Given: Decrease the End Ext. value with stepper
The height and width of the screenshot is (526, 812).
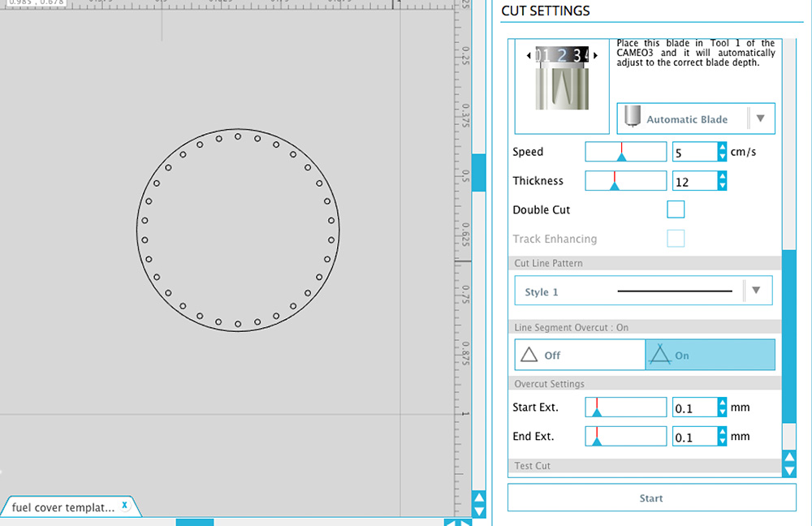Looking at the screenshot, I should (x=722, y=442).
